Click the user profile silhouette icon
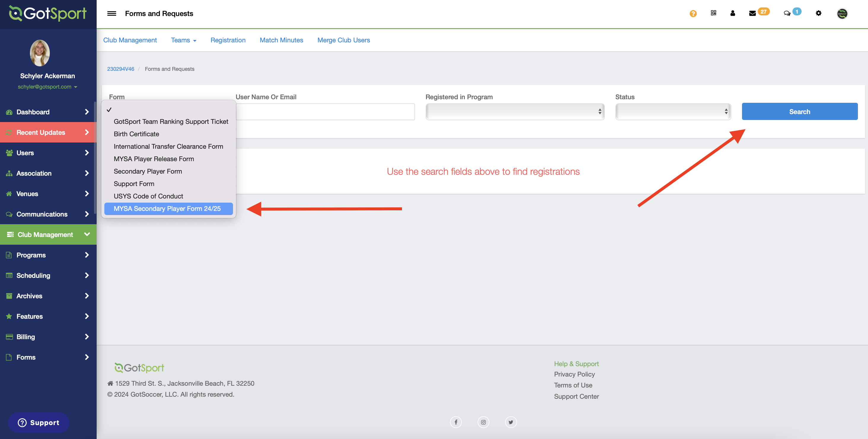868x439 pixels. click(x=733, y=13)
